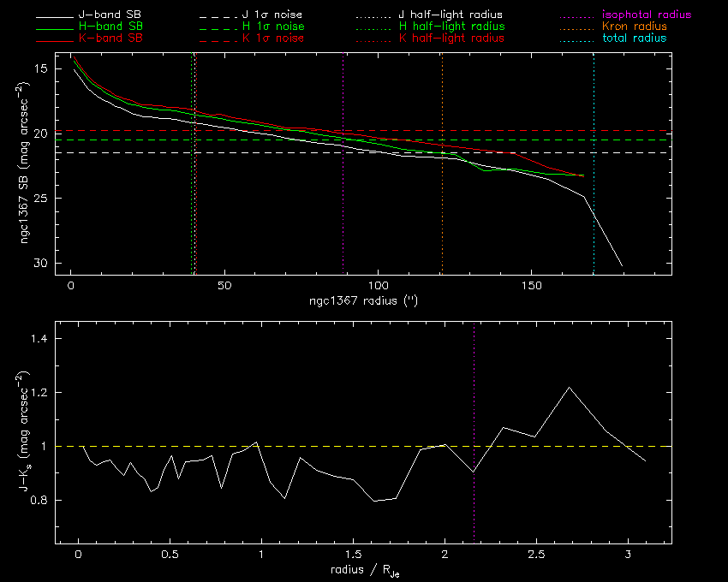
Task: Select the orange Kron radius legend label
Action: point(635,27)
